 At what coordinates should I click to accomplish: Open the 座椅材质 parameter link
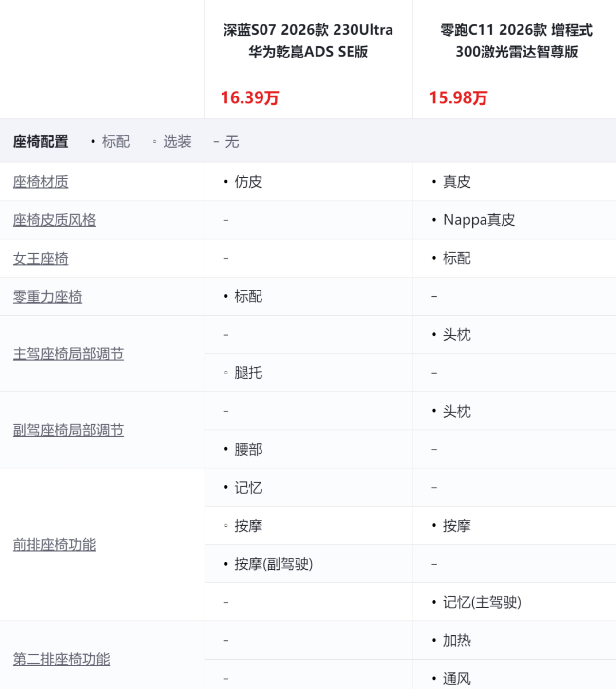[40, 182]
